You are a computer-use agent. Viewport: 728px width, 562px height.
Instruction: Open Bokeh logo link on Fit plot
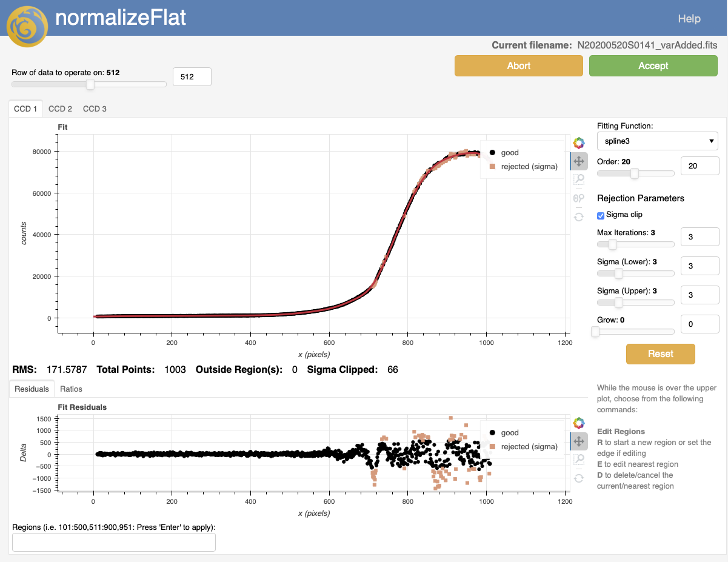(579, 143)
